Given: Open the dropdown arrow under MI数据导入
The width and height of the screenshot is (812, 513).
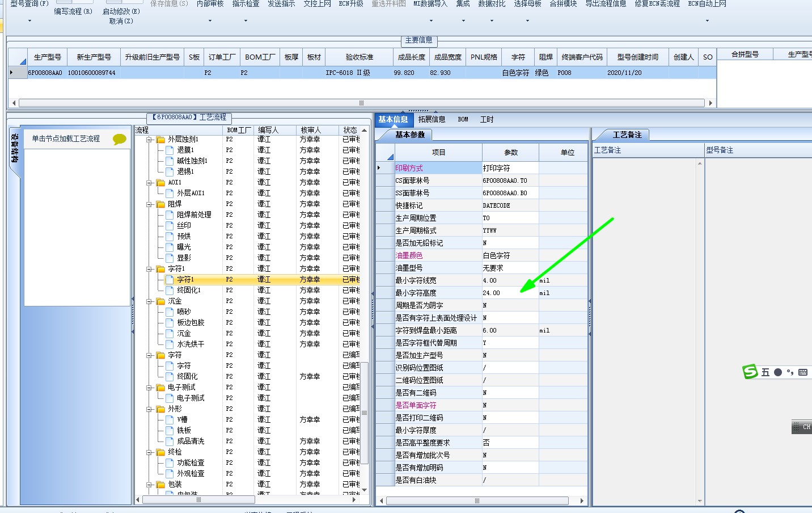Looking at the screenshot, I should point(431,21).
